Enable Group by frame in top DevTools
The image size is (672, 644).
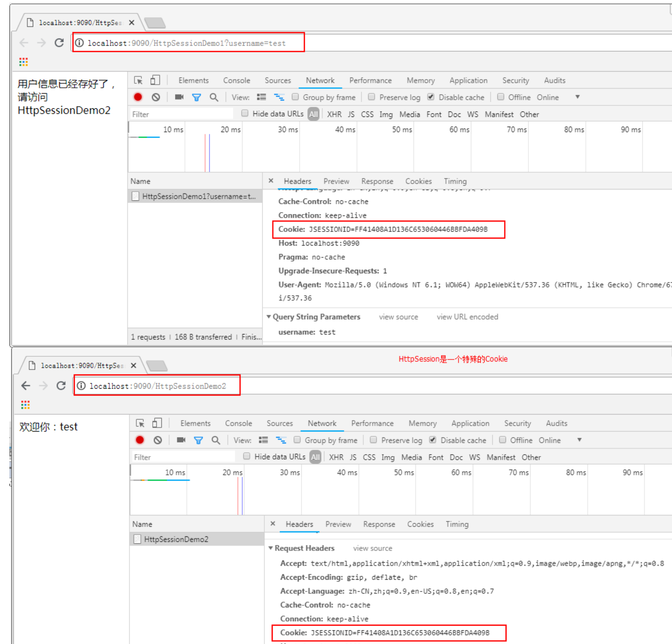point(295,97)
